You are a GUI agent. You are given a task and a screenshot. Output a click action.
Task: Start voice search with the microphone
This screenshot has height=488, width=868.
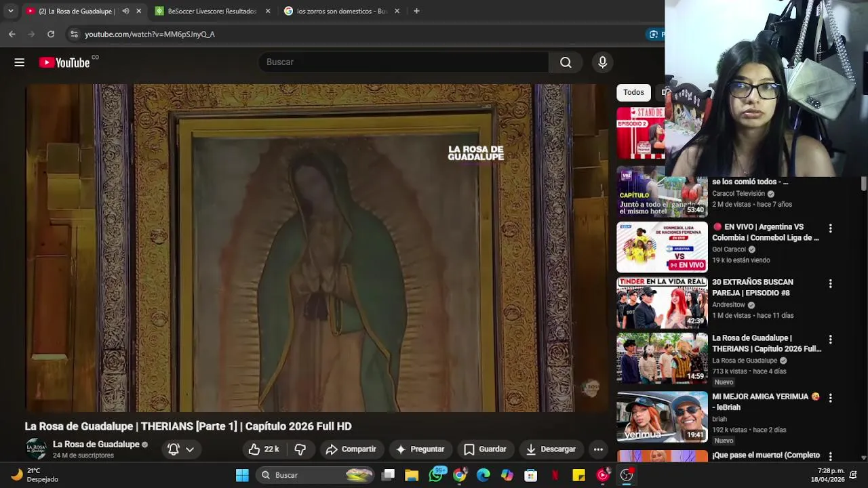point(602,62)
